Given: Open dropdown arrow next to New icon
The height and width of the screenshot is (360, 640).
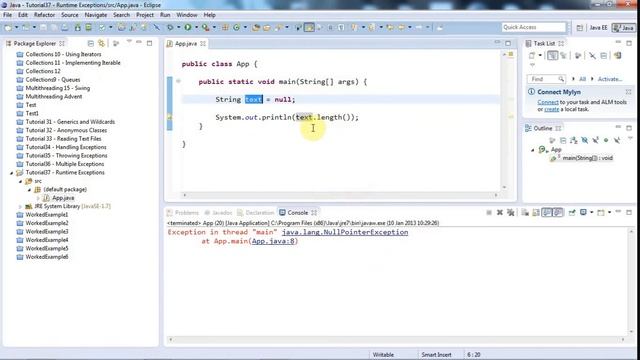Looking at the screenshot, I should (x=17, y=27).
